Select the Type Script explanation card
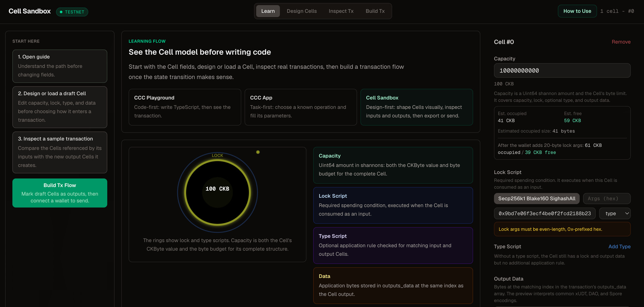The height and width of the screenshot is (307, 644). tap(393, 246)
